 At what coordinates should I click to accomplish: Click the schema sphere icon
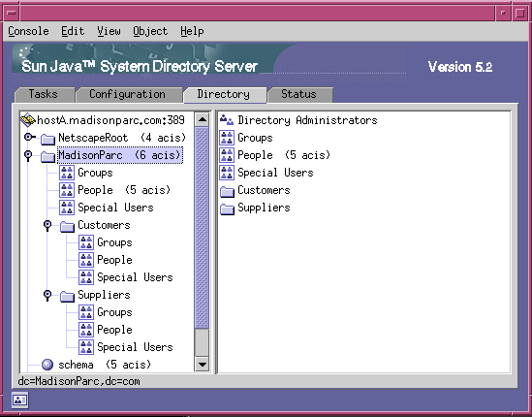click(47, 365)
